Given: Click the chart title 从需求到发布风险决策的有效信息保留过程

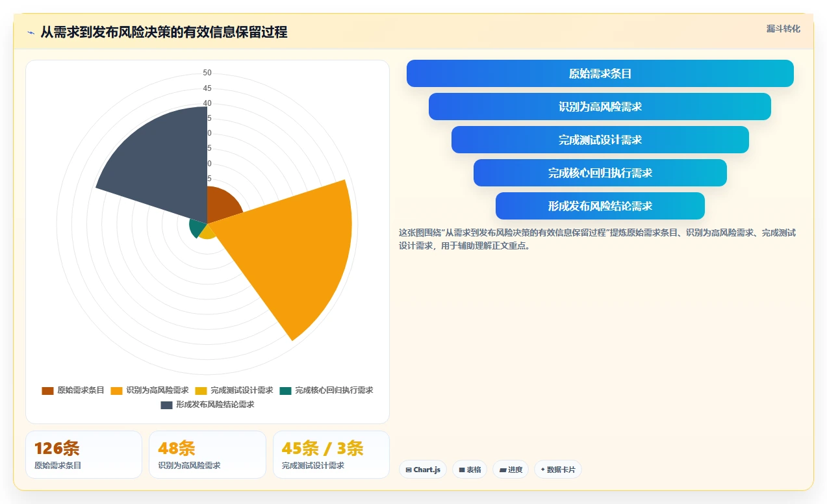Looking at the screenshot, I should [164, 32].
